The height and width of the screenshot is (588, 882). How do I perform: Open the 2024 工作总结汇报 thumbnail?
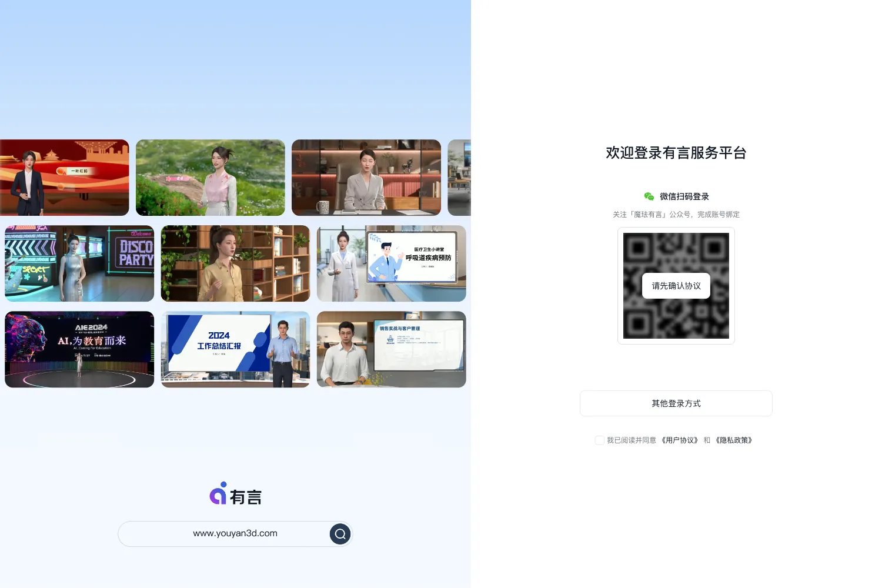pyautogui.click(x=235, y=349)
